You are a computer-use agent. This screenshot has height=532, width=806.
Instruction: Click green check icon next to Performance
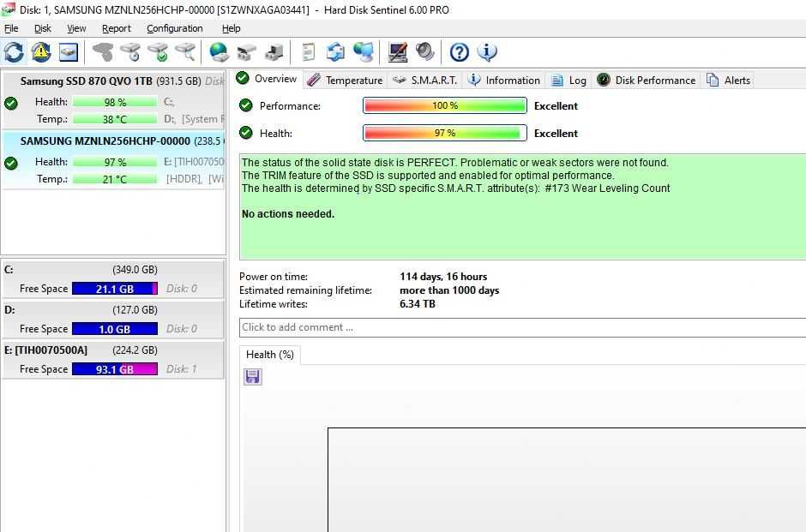point(246,105)
